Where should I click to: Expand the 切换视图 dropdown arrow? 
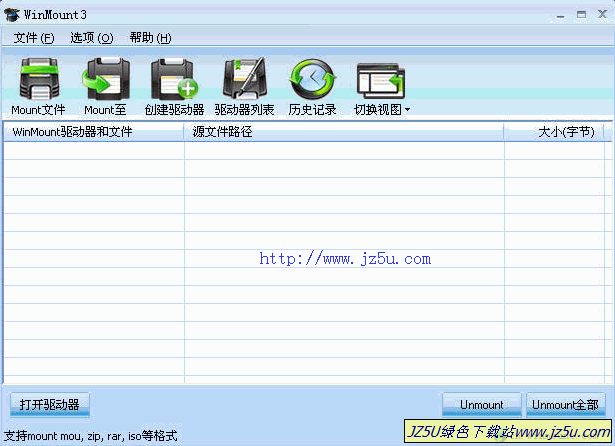click(407, 110)
